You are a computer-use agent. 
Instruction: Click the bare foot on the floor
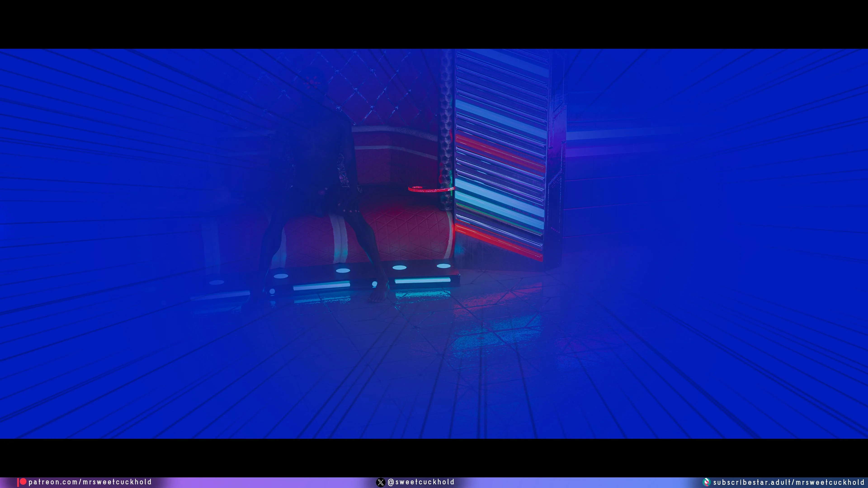377,296
